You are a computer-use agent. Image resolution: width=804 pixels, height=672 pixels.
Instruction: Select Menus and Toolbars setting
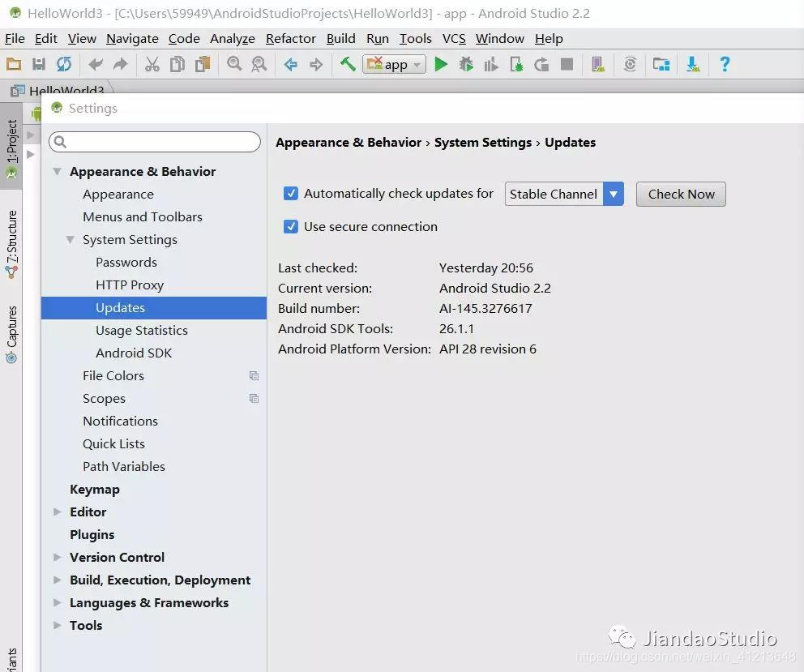coord(143,217)
